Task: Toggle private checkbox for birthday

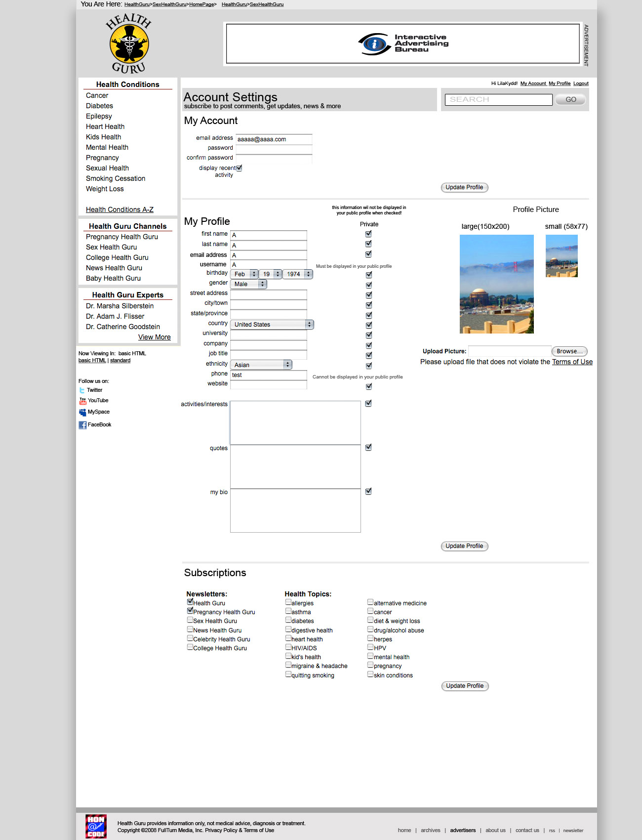Action: [x=369, y=275]
